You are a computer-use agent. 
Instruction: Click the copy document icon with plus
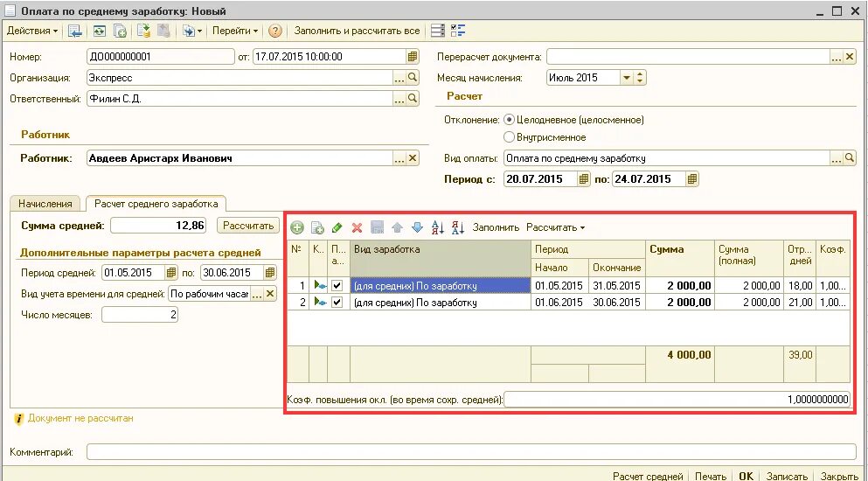click(120, 31)
